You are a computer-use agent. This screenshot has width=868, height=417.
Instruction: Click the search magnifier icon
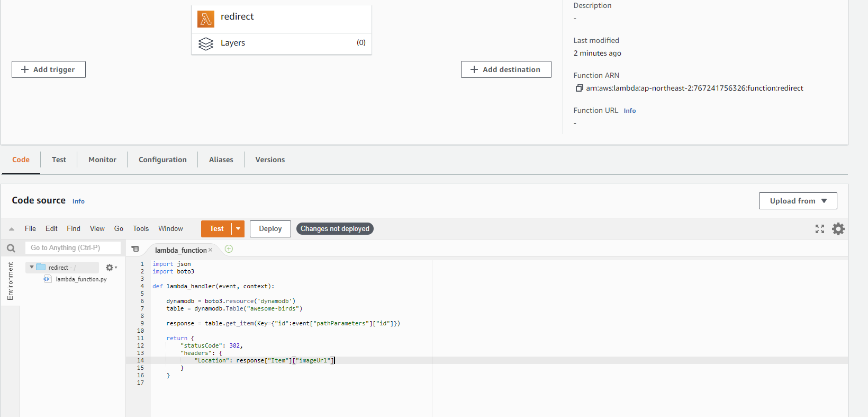[x=11, y=248]
